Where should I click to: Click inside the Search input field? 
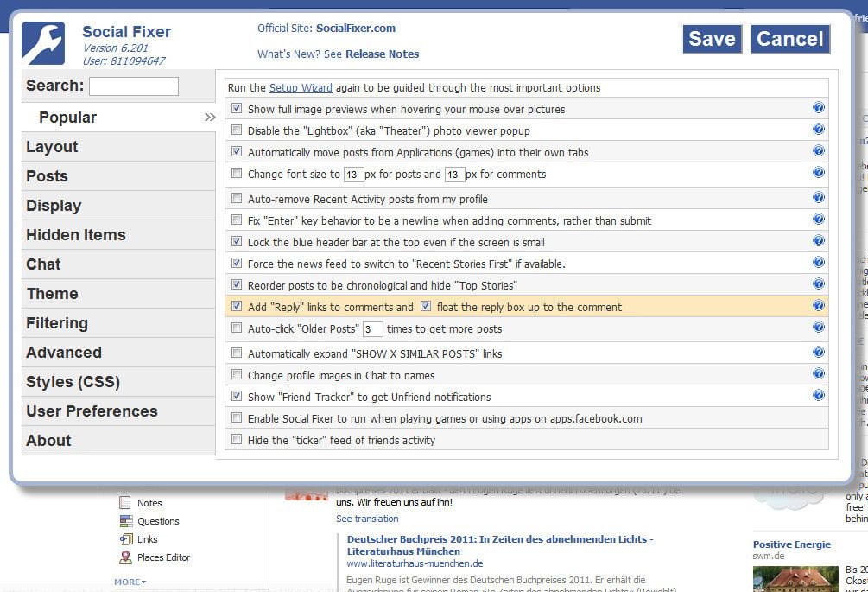pyautogui.click(x=134, y=86)
